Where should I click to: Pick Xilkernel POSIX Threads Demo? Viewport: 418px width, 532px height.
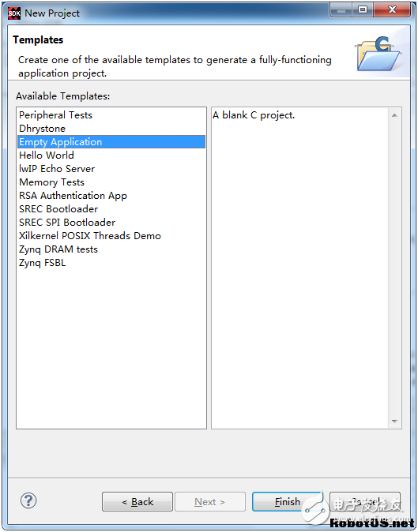(x=90, y=236)
